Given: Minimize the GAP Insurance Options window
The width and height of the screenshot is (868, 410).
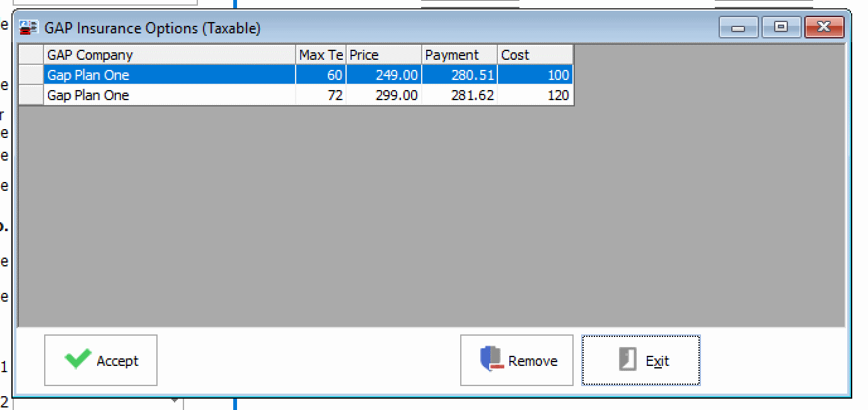Looking at the screenshot, I should coord(738,28).
